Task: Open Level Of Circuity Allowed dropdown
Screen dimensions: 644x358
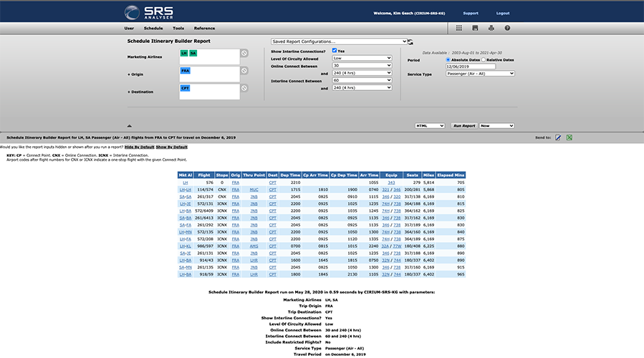Action: tap(362, 58)
